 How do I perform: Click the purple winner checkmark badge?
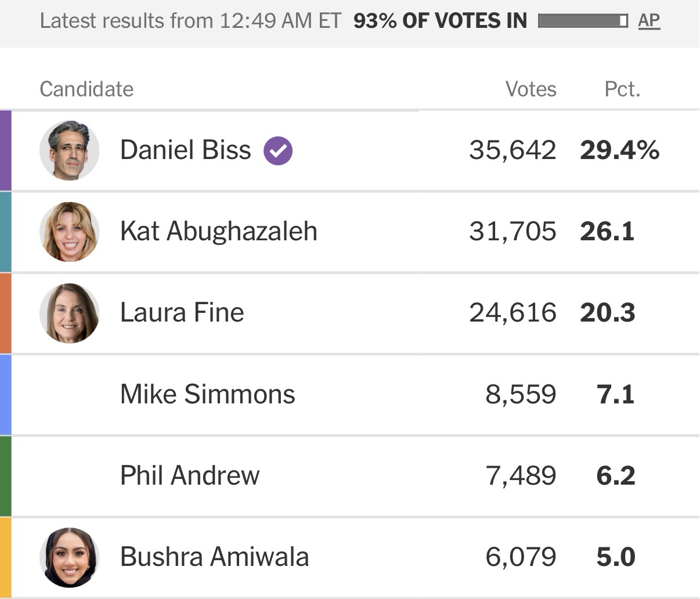[278, 151]
